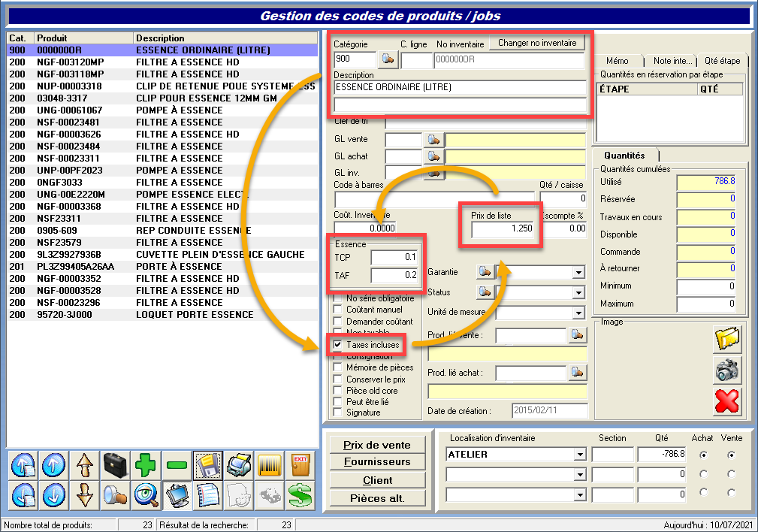Image resolution: width=758 pixels, height=532 pixels.
Task: Expand the Garantie dropdown
Action: point(578,273)
